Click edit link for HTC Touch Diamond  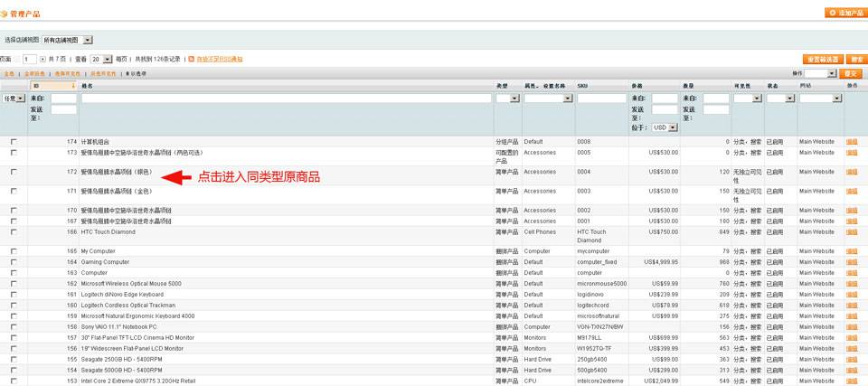tap(852, 232)
